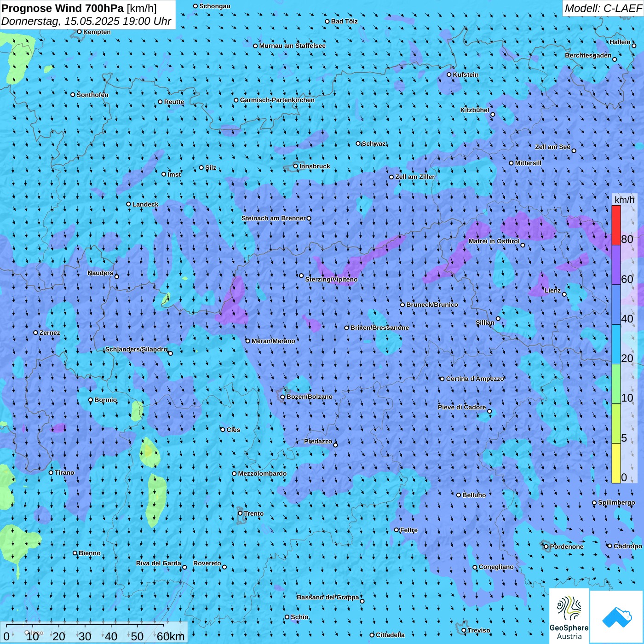Click the Treviso city marker
The image size is (644, 644).
[464, 631]
